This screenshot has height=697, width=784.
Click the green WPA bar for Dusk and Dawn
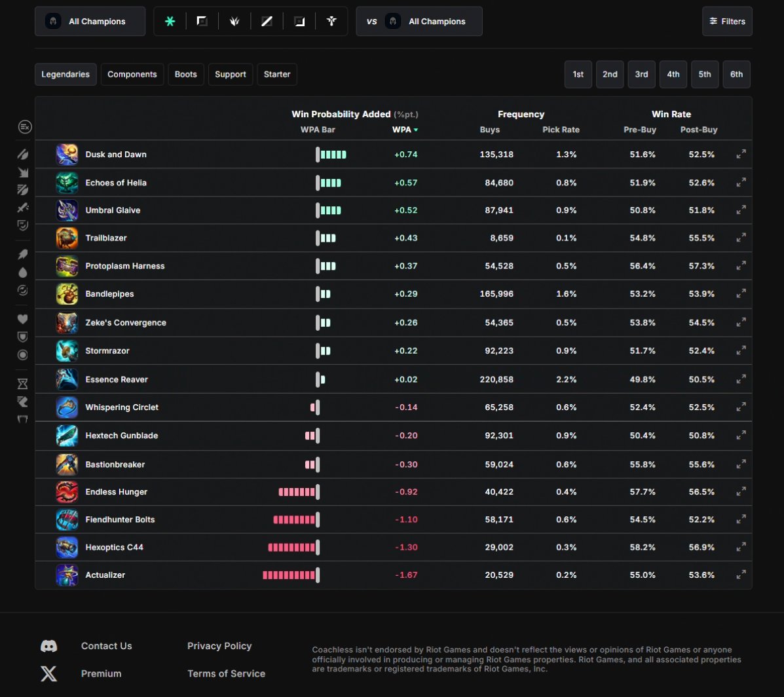331,155
